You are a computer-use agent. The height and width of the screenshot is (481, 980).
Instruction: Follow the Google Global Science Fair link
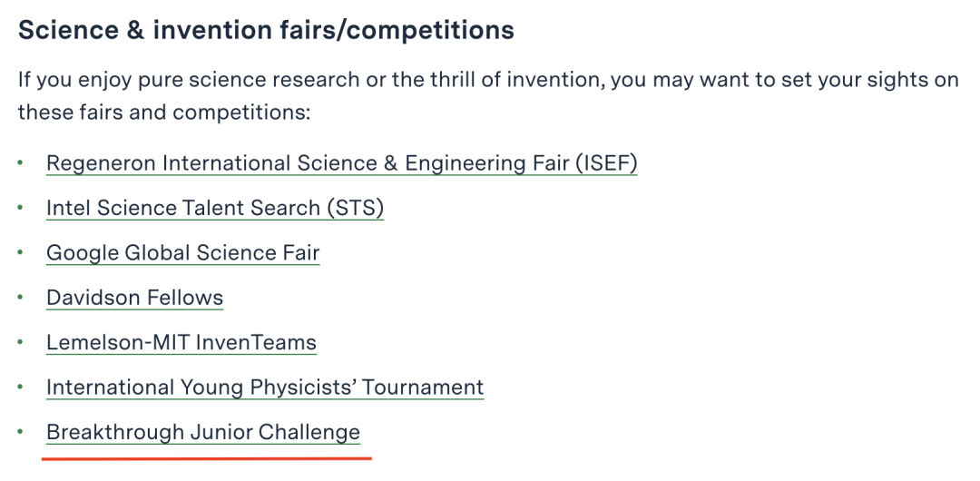tap(182, 252)
